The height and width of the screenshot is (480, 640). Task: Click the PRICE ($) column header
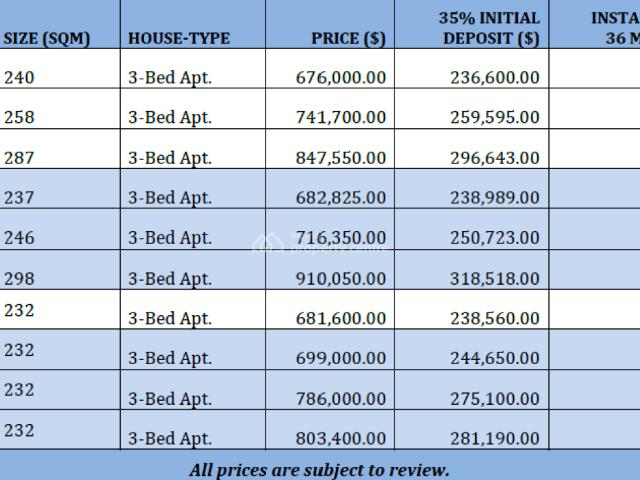pos(348,39)
